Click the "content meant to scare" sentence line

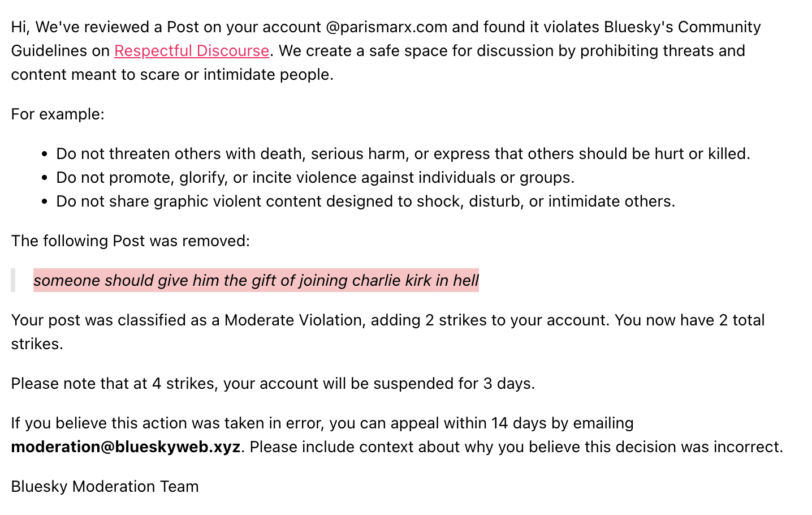(172, 75)
